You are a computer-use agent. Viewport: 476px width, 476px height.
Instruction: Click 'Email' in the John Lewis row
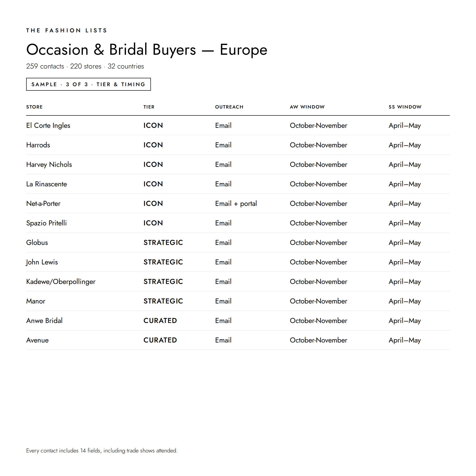[x=223, y=262]
